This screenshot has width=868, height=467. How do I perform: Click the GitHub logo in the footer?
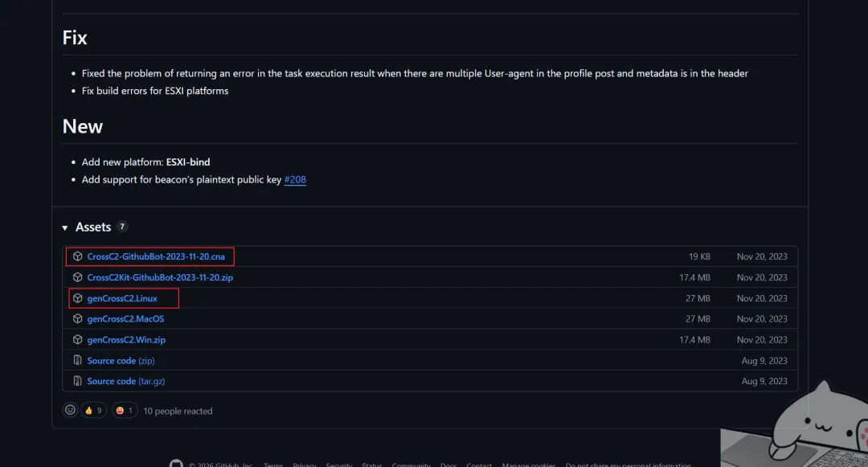(x=176, y=464)
